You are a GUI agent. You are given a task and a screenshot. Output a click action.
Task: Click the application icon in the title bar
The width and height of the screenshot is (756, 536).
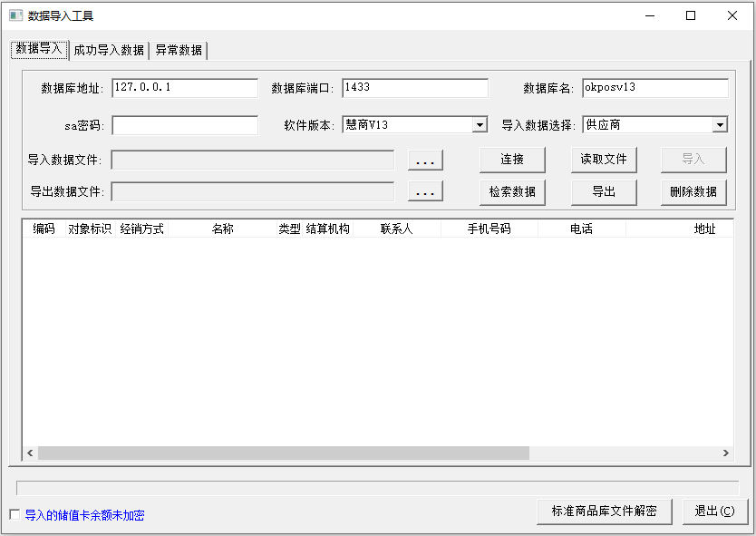13,15
